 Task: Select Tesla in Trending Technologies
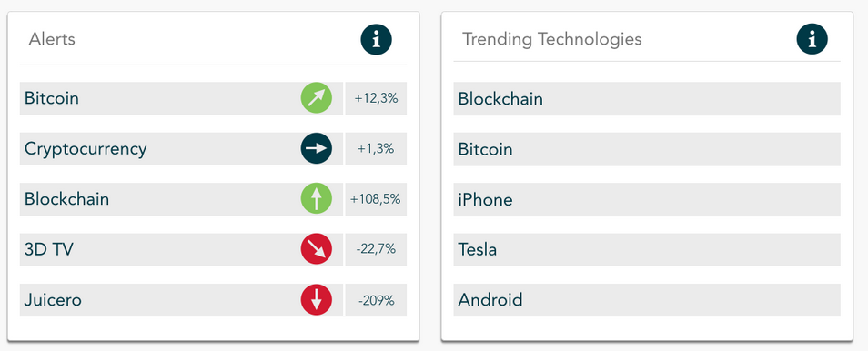click(647, 250)
